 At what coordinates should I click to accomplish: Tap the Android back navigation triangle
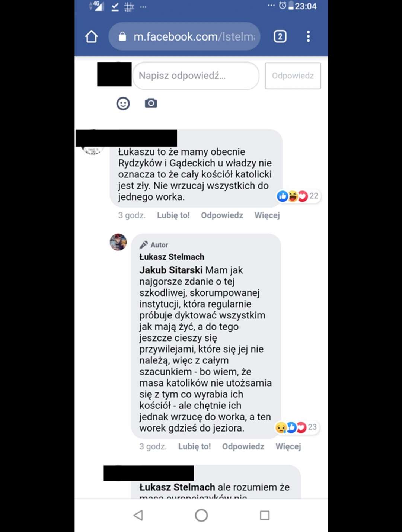(x=138, y=515)
